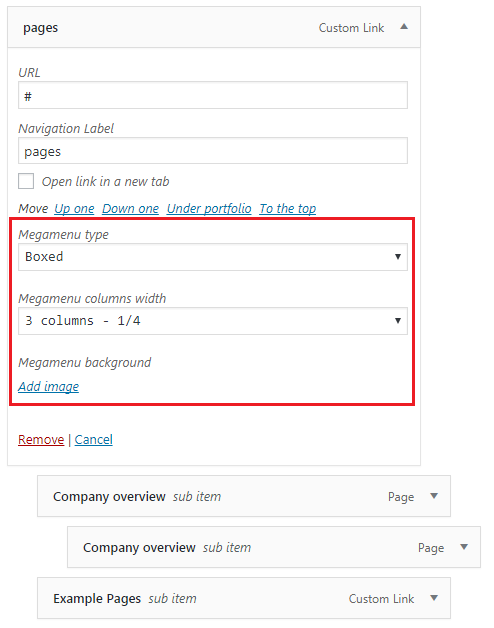This screenshot has width=494, height=628.
Task: Collapse the pages menu item arrow
Action: click(x=404, y=27)
